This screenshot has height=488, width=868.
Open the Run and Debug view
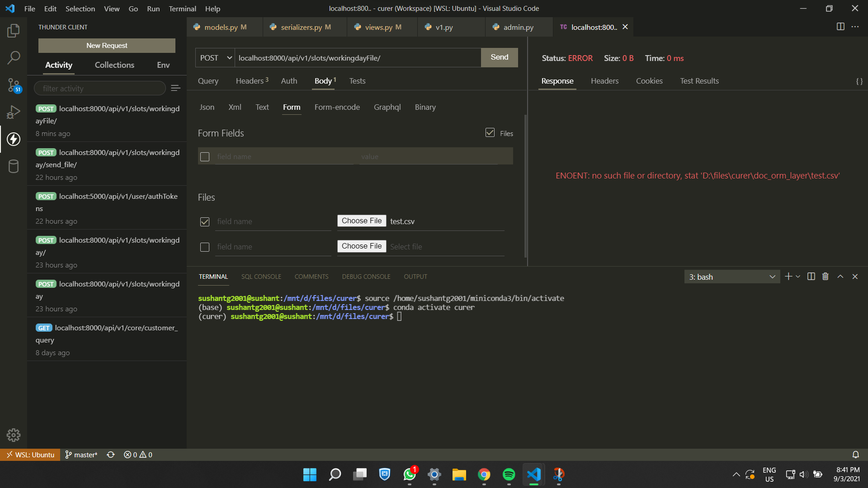point(14,112)
